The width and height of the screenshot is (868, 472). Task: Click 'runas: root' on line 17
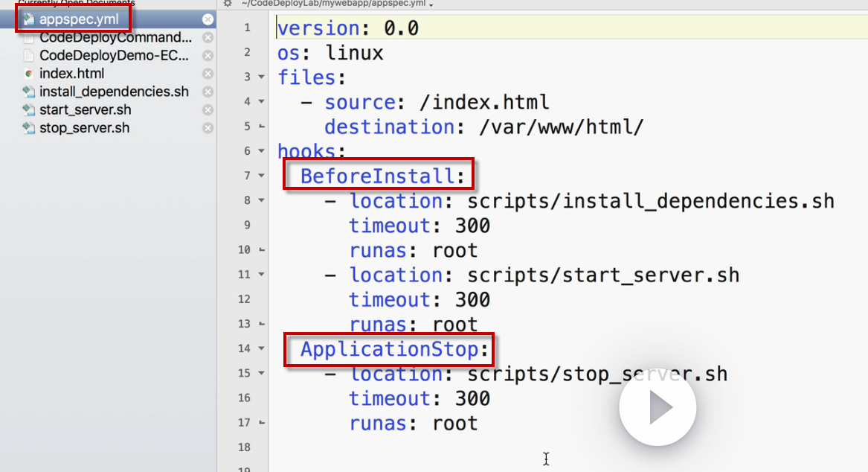coord(413,424)
